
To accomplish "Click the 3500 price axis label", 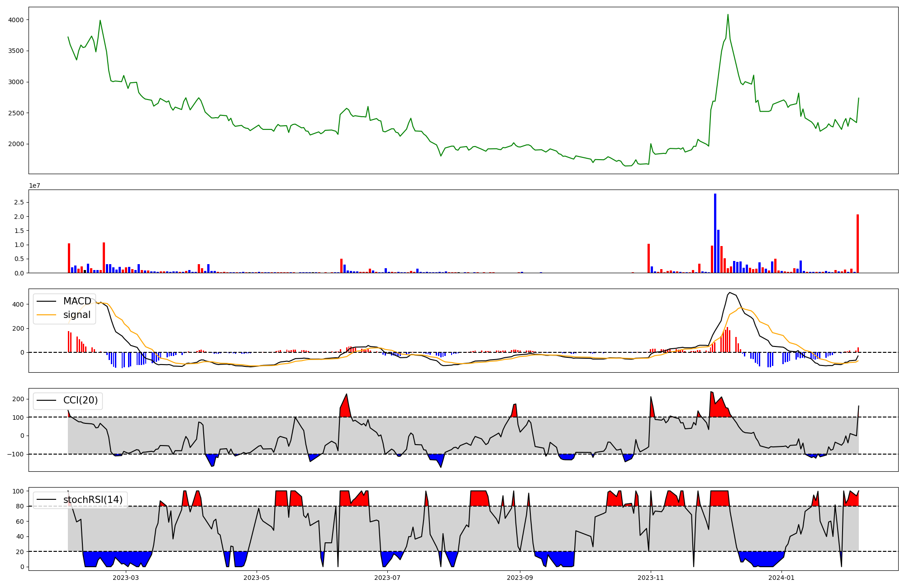I will click(x=16, y=51).
